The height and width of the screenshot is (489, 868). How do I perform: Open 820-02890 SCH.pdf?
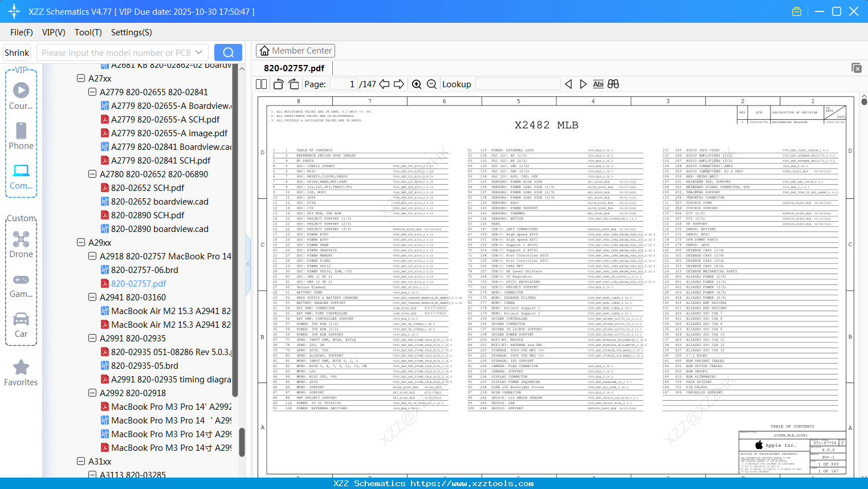(x=142, y=215)
